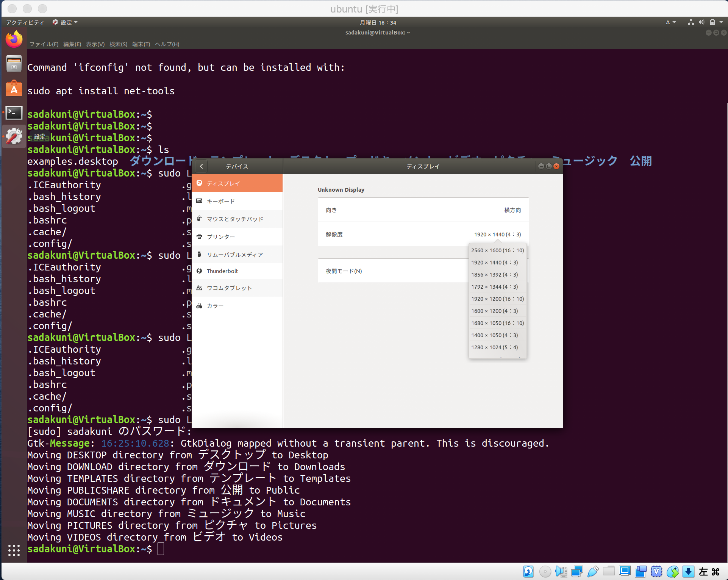Viewport: 728px width, 580px height.
Task: Open the 設定 app menu in the top bar
Action: [66, 22]
